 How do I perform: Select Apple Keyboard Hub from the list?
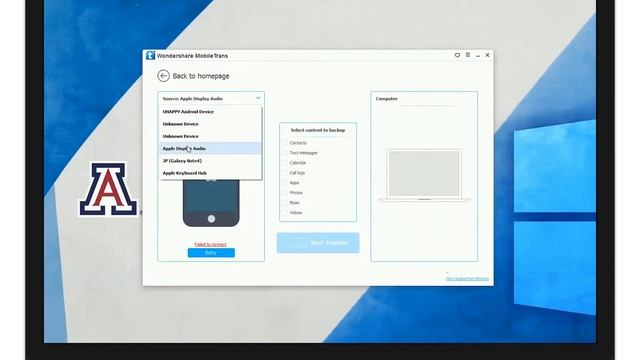click(210, 173)
